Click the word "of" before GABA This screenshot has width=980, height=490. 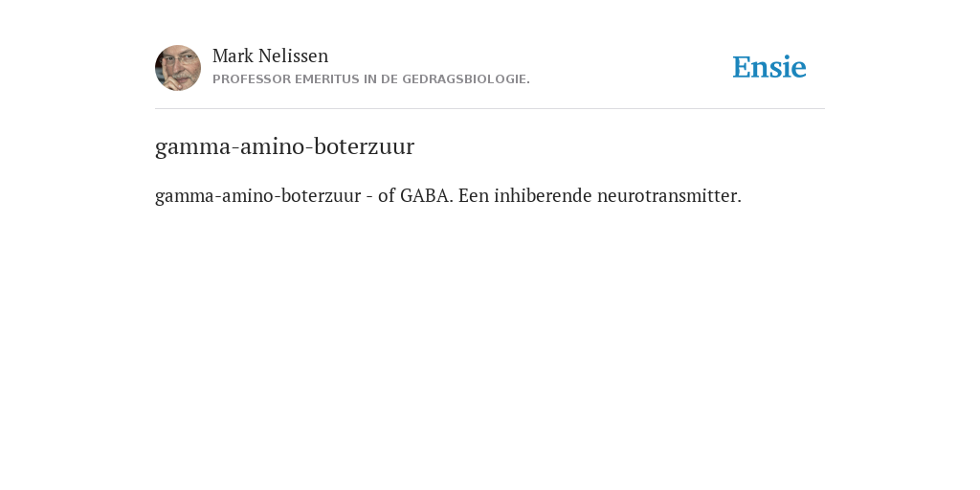click(387, 195)
